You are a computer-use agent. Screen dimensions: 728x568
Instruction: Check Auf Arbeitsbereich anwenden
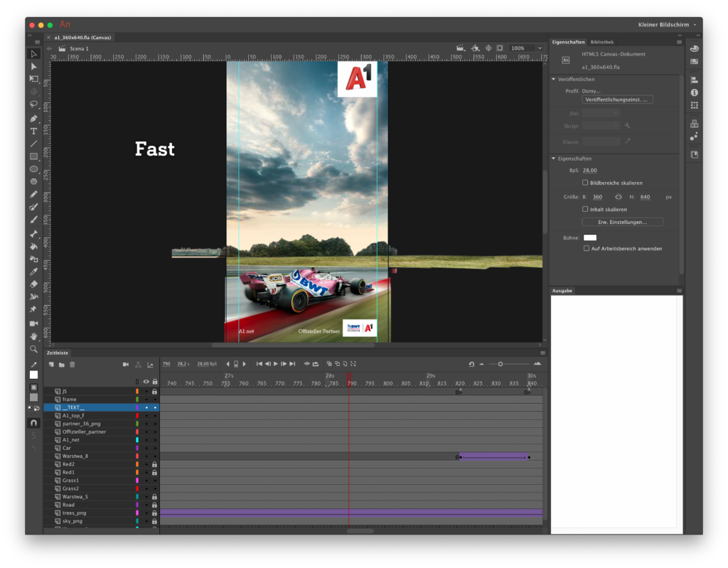(x=587, y=249)
